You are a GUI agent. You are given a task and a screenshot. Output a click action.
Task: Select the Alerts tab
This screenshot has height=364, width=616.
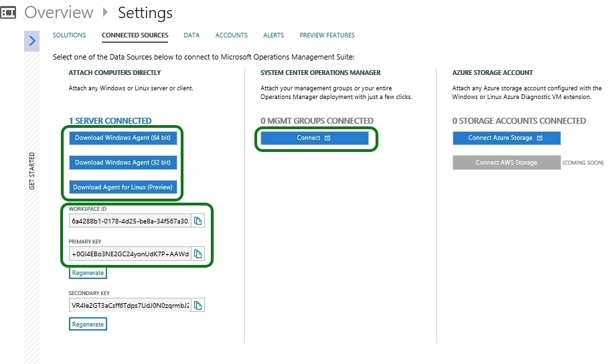(273, 35)
